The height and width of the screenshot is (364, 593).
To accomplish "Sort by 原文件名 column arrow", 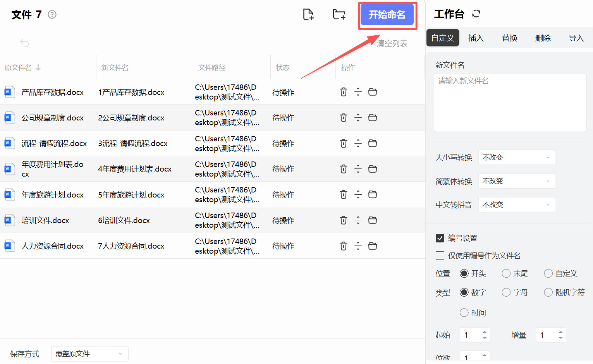I will pos(38,67).
